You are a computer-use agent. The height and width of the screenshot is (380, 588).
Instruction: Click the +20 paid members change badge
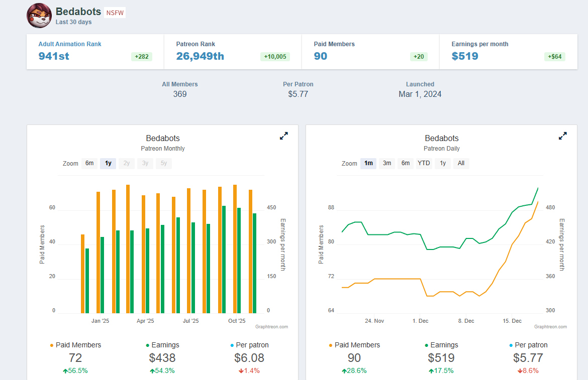tap(419, 57)
